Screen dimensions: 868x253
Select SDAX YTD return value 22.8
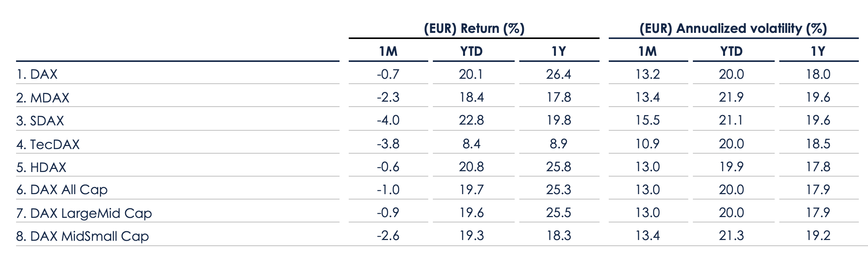471,120
